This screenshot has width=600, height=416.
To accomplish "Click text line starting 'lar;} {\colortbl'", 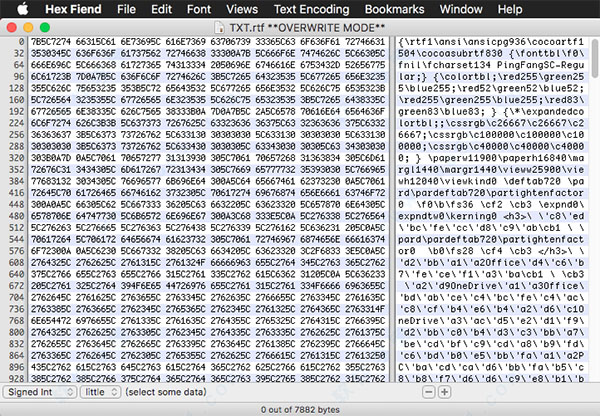I will 491,77.
